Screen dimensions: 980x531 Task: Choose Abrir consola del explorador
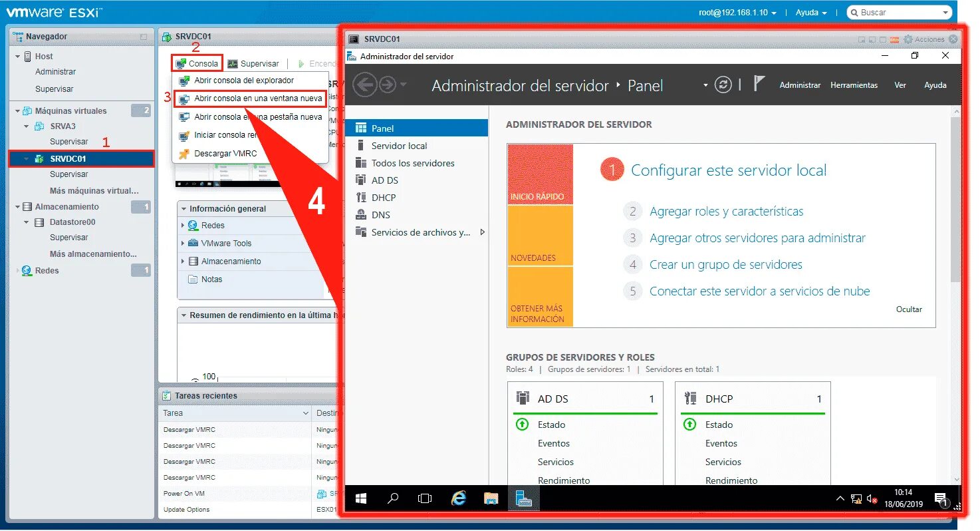243,81
